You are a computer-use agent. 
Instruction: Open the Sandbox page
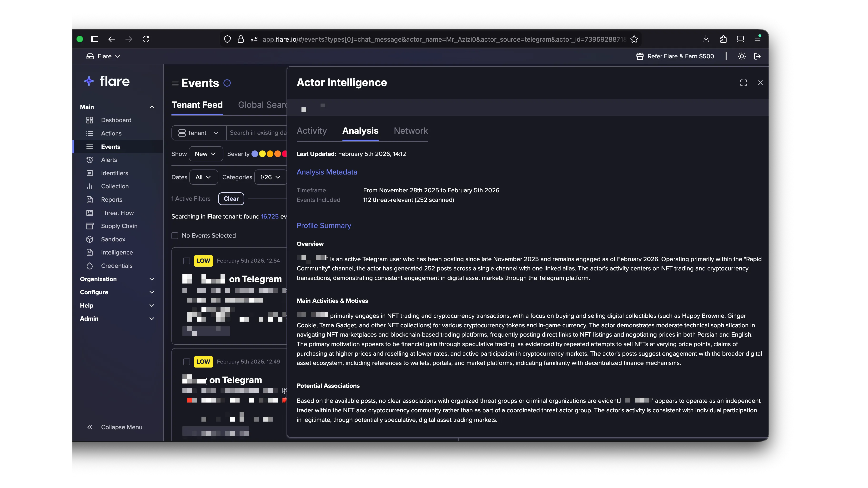click(x=113, y=239)
